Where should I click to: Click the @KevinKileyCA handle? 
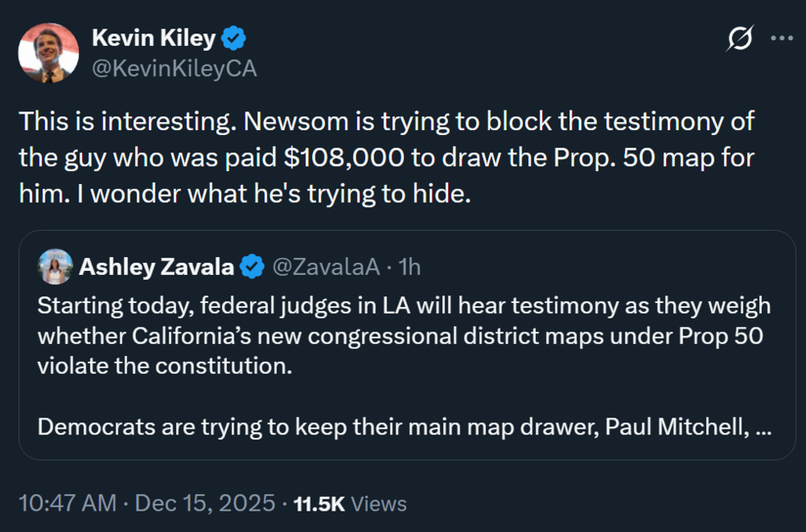pyautogui.click(x=174, y=69)
